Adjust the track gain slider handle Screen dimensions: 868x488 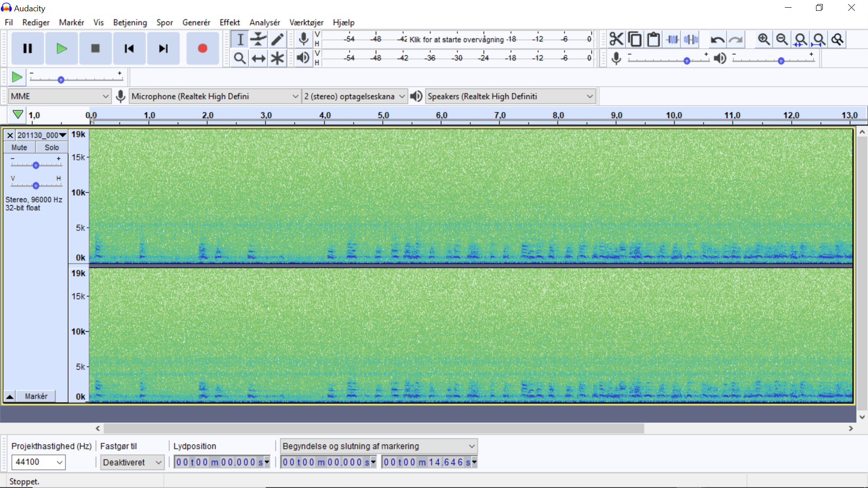click(36, 165)
